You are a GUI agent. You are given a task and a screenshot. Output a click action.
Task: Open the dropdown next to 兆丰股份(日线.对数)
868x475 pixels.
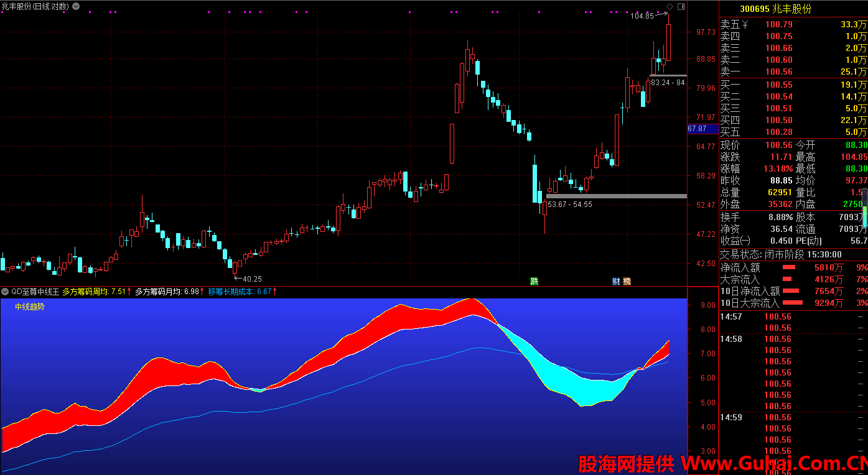click(x=76, y=6)
